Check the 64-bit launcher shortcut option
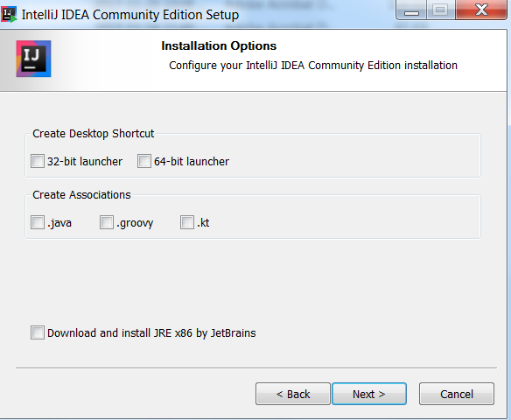 pos(144,161)
